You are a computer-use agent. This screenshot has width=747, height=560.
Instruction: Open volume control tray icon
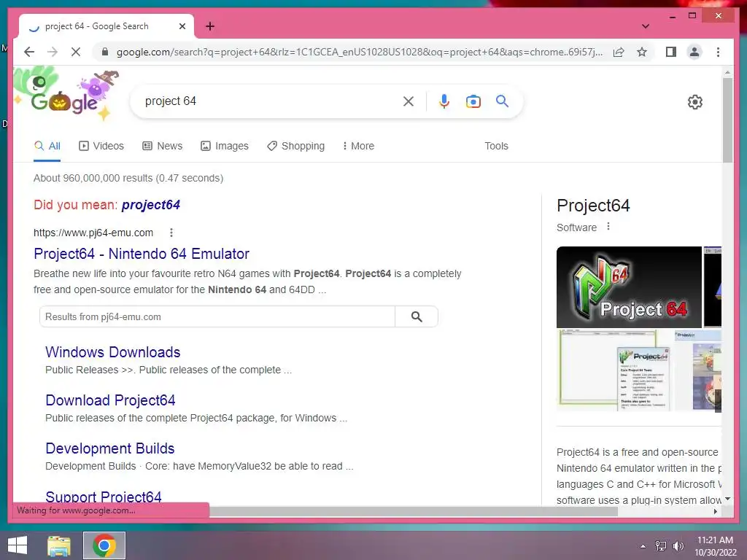(678, 546)
